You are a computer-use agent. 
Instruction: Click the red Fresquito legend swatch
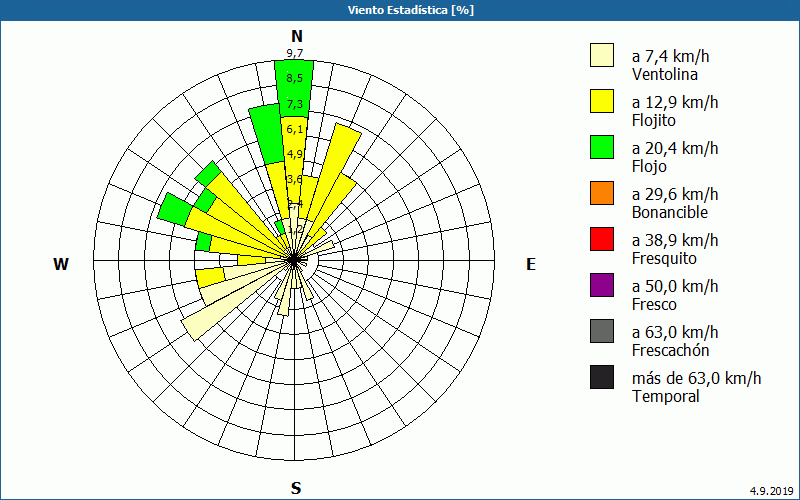point(602,239)
